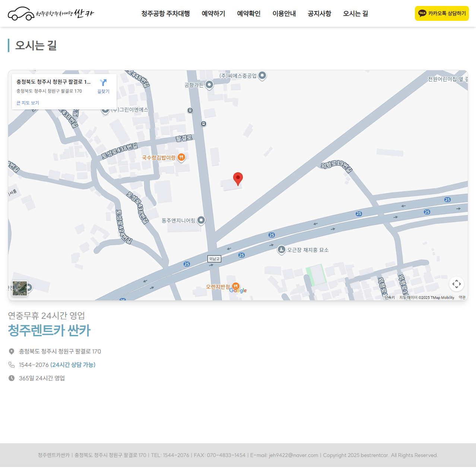This screenshot has width=476, height=473.
Task: Select the red location pin on the map
Action: (x=238, y=179)
